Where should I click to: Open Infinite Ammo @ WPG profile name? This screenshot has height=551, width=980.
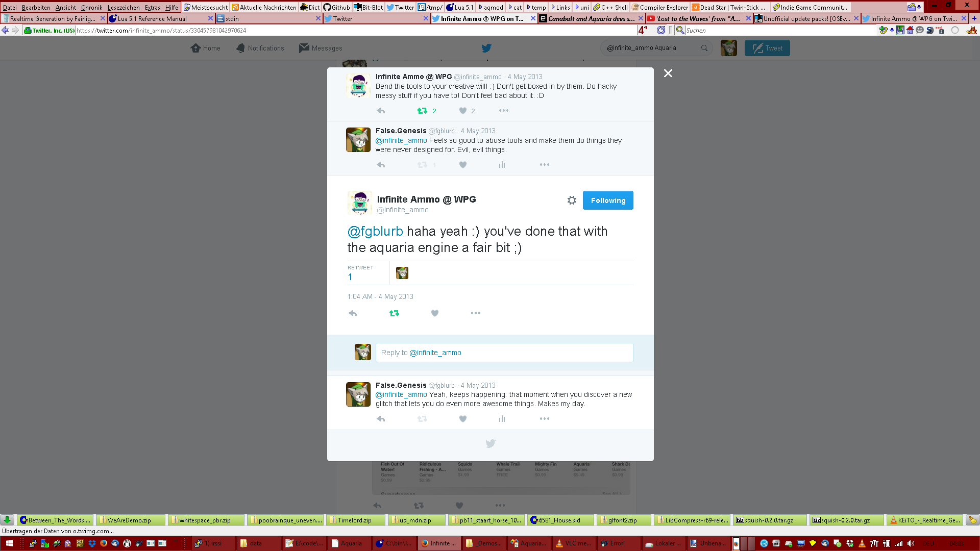point(426,199)
